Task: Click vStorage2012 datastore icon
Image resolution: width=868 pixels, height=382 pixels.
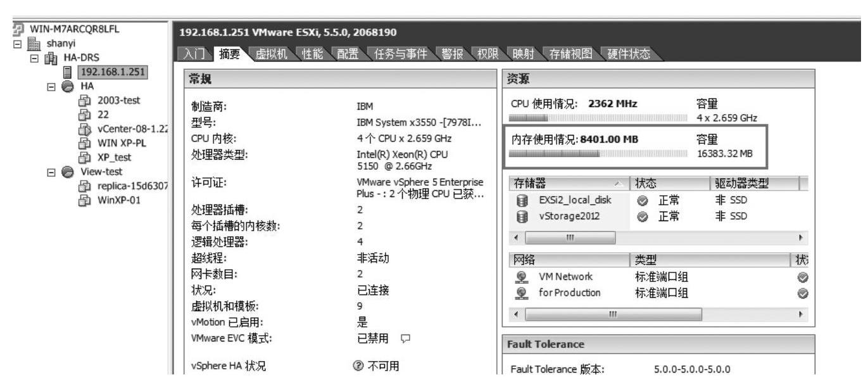Action: pyautogui.click(x=523, y=215)
